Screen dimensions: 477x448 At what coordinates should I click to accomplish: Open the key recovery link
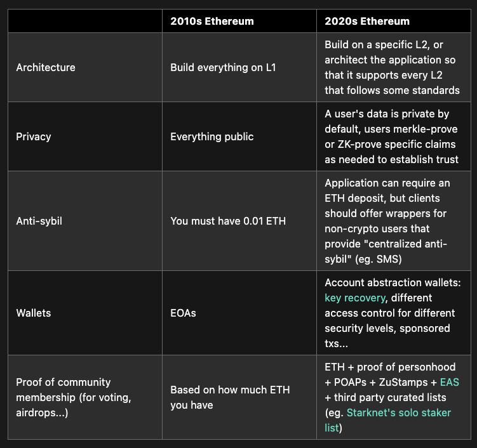click(x=354, y=298)
